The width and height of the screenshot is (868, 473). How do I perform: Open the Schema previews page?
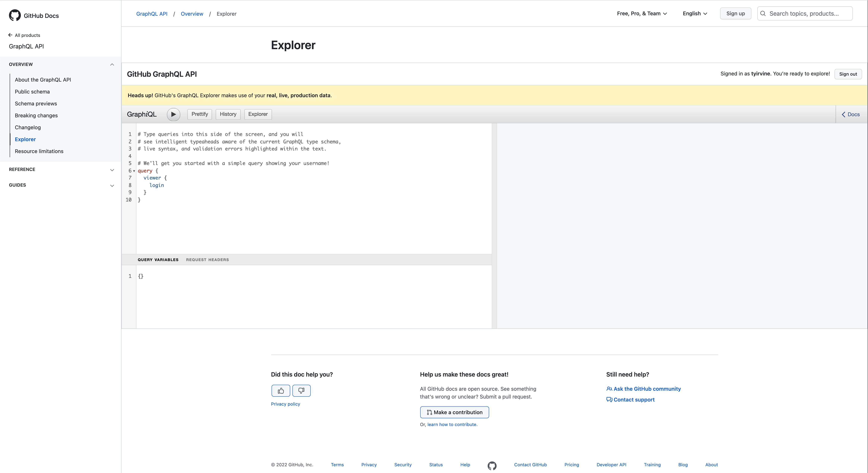36,104
